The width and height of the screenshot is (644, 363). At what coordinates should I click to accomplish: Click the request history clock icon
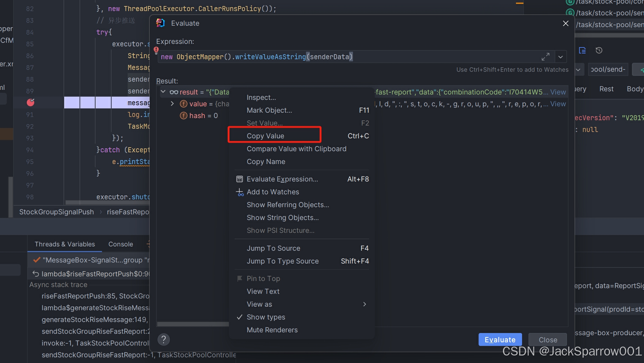point(599,51)
